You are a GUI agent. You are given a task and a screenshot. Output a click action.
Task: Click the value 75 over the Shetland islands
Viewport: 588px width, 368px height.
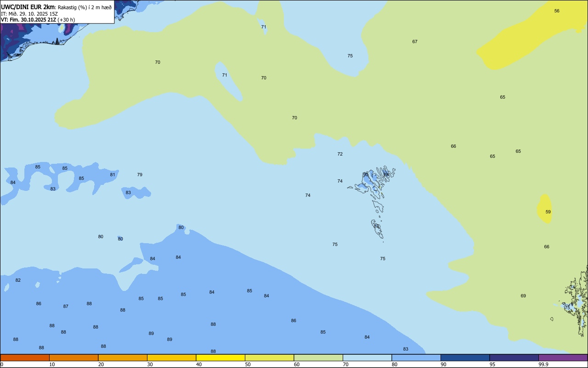[x=567, y=307]
